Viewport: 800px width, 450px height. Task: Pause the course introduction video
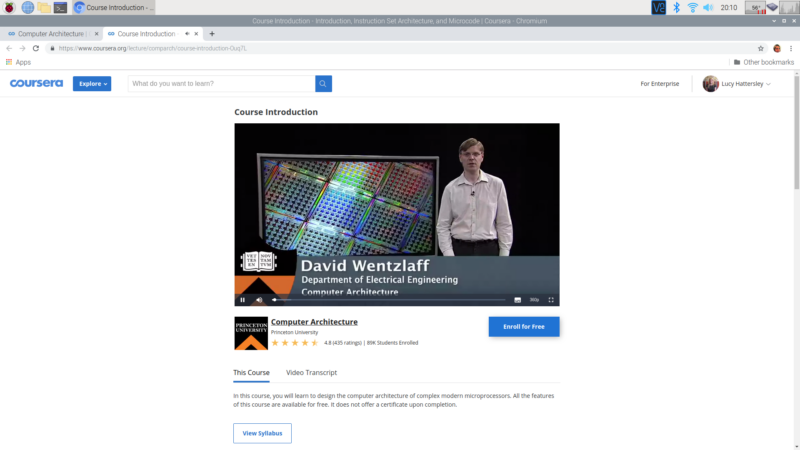point(242,300)
